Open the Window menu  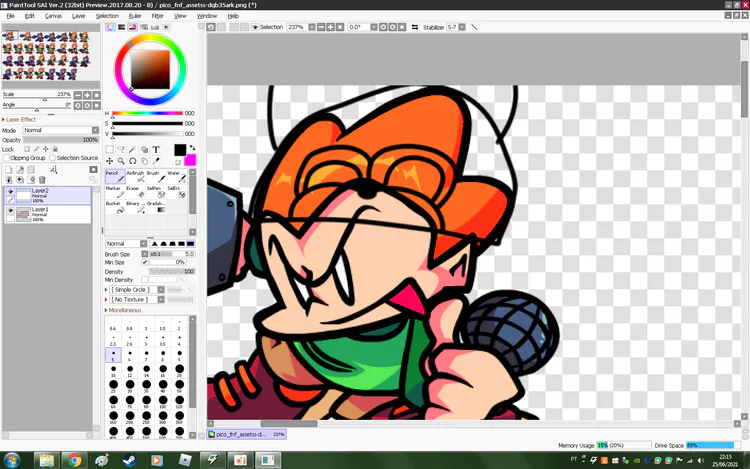pyautogui.click(x=207, y=16)
